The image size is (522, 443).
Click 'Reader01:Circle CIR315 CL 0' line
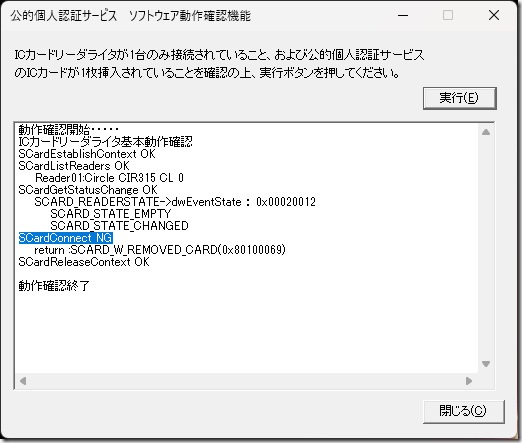109,178
